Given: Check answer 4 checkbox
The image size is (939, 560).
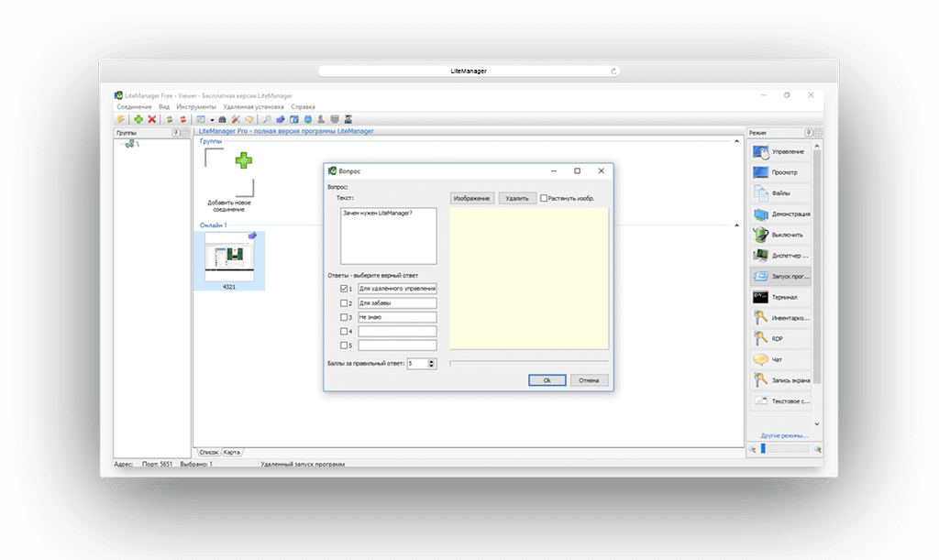Looking at the screenshot, I should pos(344,331).
